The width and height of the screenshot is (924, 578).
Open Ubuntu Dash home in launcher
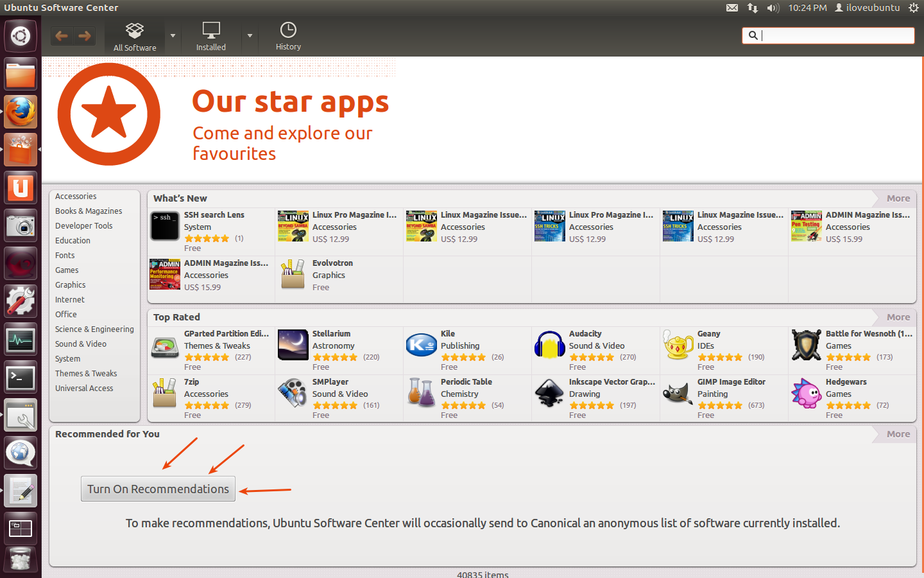pos(21,36)
